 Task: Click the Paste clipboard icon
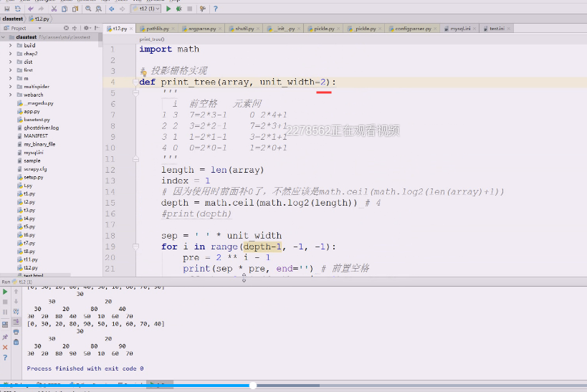[x=75, y=9]
